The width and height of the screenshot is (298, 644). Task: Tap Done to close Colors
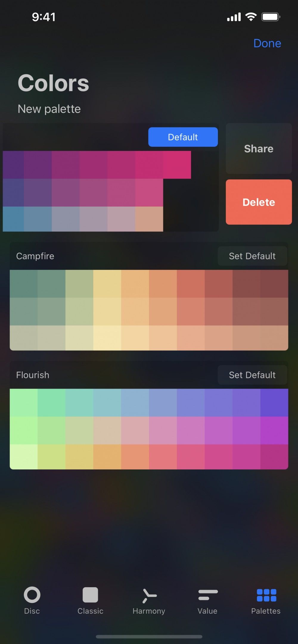pos(267,43)
